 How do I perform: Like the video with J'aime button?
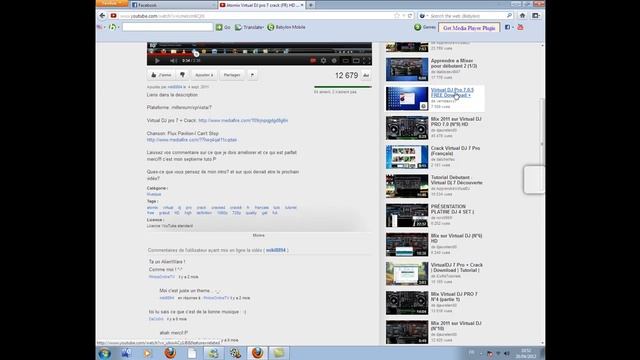161,75
